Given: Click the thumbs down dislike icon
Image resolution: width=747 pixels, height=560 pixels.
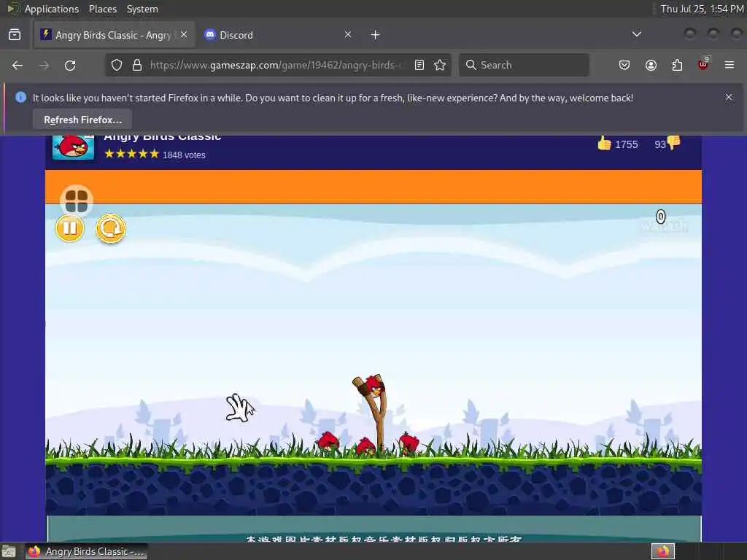Looking at the screenshot, I should point(673,142).
